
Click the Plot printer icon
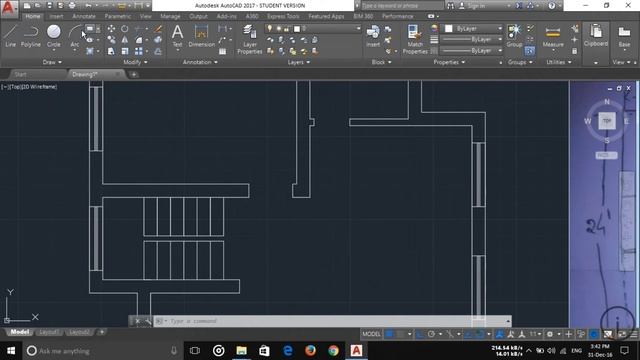72,6
